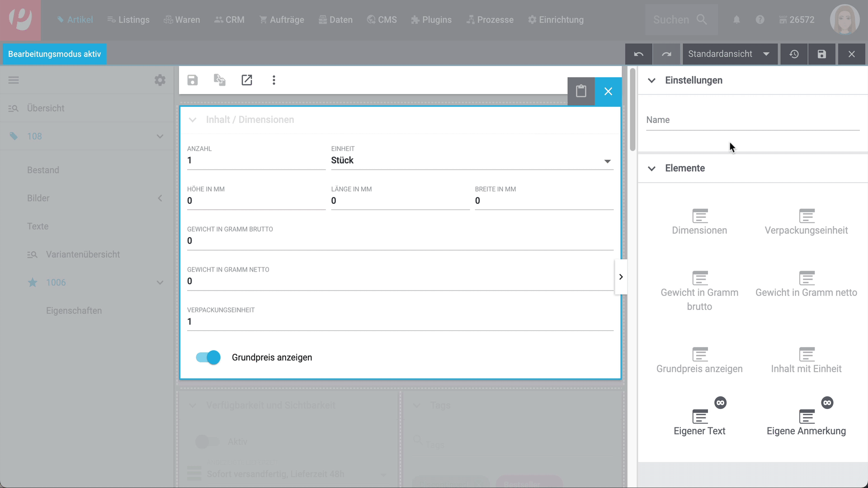868x488 pixels.
Task: Save the view with top-right floppy icon
Action: (821, 54)
